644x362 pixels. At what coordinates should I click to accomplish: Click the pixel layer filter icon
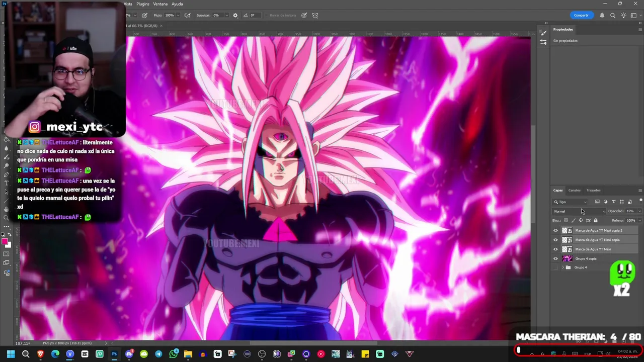pos(597,202)
